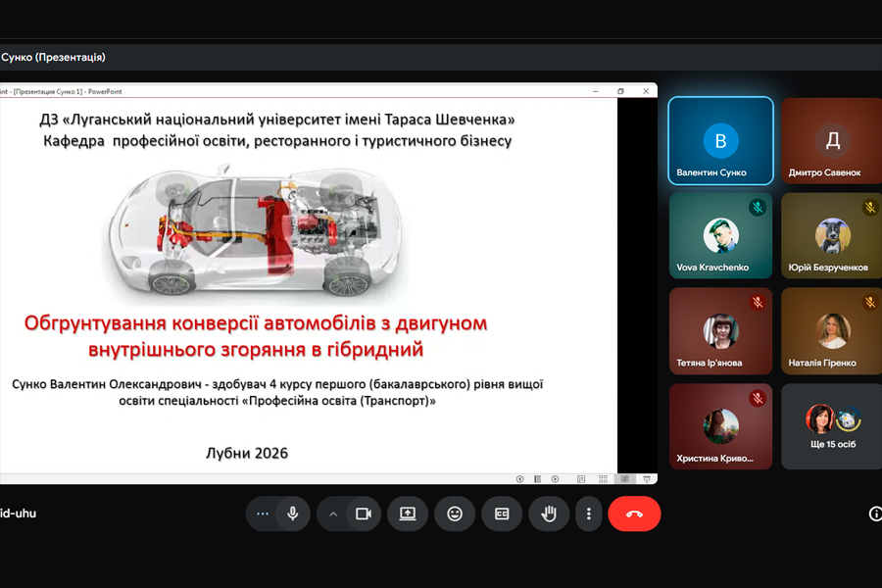Select Христина Криво... participant tile
Viewport: 882px width, 588px height.
(x=720, y=426)
